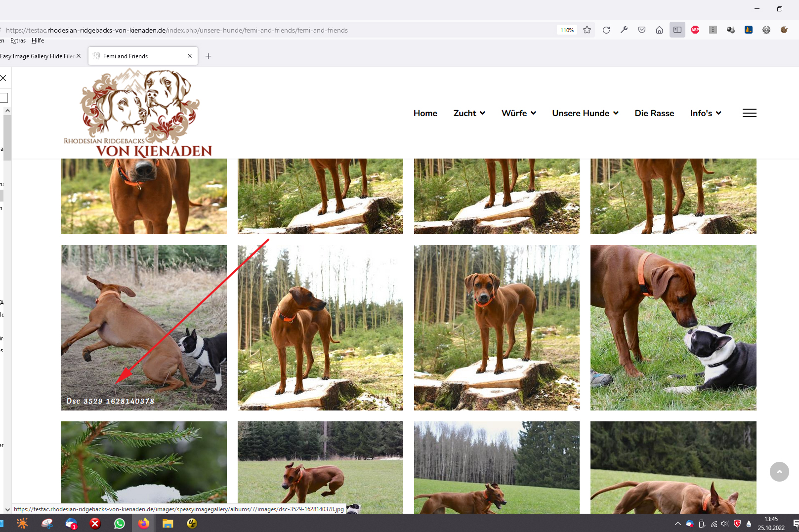The height and width of the screenshot is (532, 799).
Task: Save page to Pocket
Action: (x=642, y=30)
